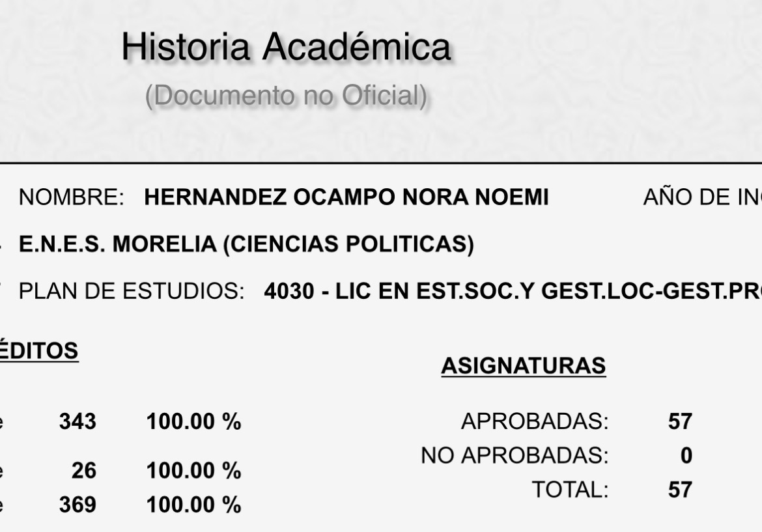The width and height of the screenshot is (762, 532).
Task: Click the percentage next to 26
Action: click(193, 471)
